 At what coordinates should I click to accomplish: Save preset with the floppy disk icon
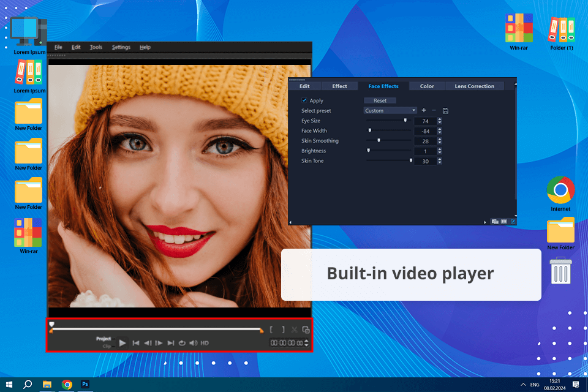coord(445,111)
